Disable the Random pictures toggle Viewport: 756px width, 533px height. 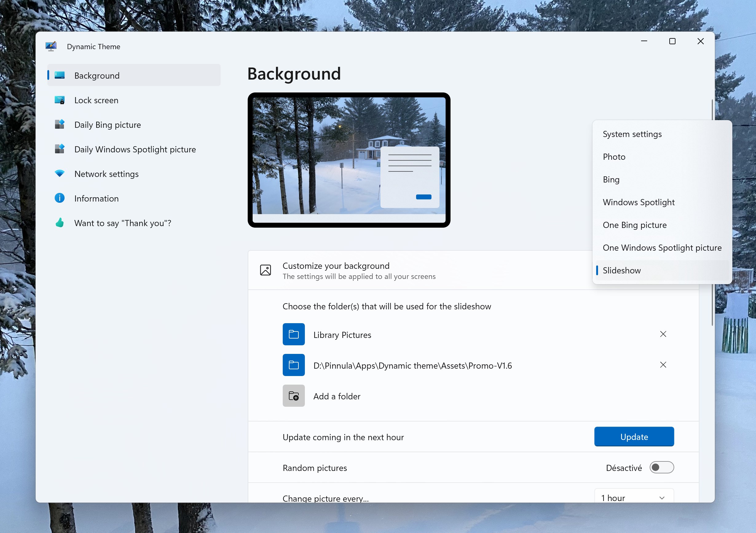click(661, 467)
